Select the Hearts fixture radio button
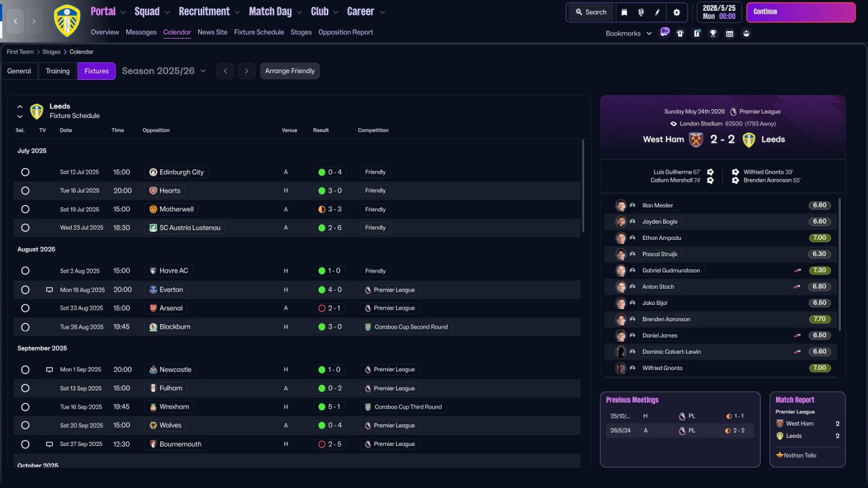Viewport: 868px width, 488px height. (x=25, y=191)
